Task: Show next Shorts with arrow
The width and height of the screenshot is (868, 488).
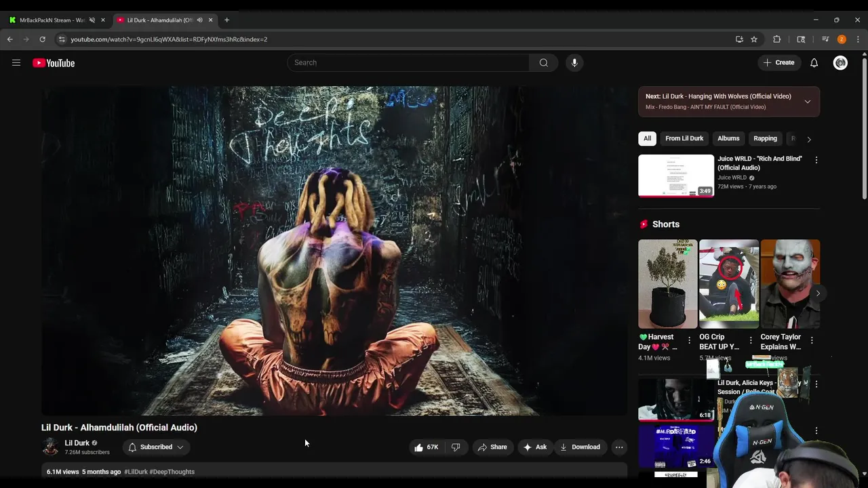Action: 818,293
